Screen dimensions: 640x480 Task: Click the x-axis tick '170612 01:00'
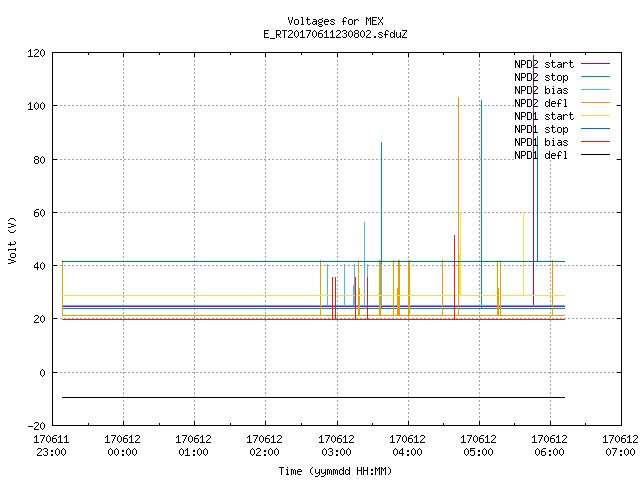[x=193, y=446]
